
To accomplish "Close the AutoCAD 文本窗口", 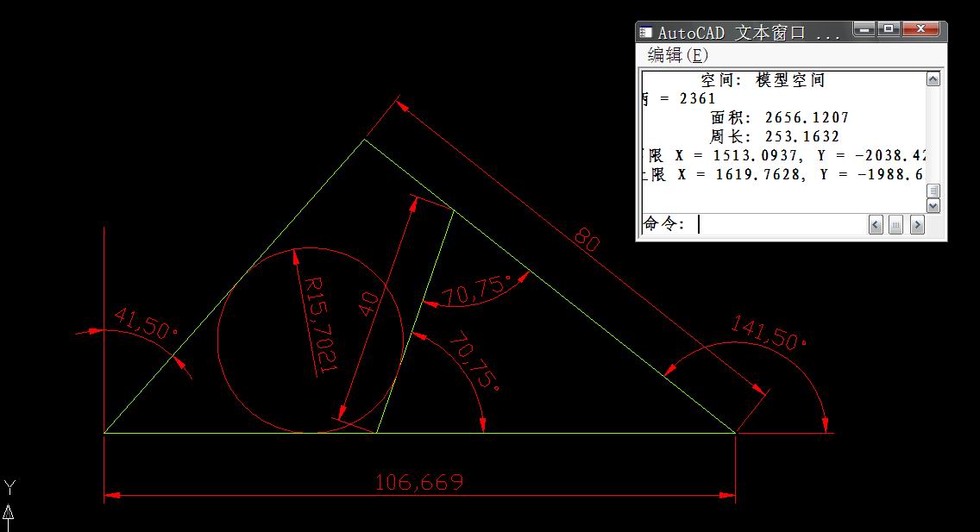I will coord(920,29).
